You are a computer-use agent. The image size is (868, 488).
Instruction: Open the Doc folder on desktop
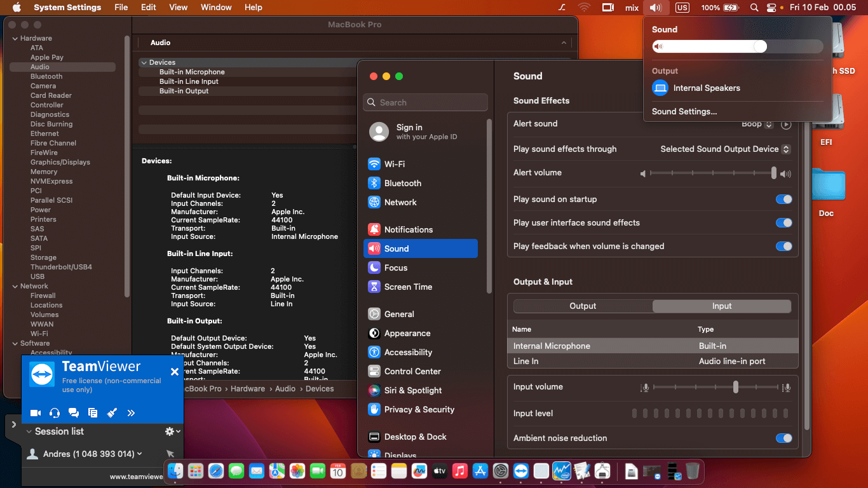point(827,185)
